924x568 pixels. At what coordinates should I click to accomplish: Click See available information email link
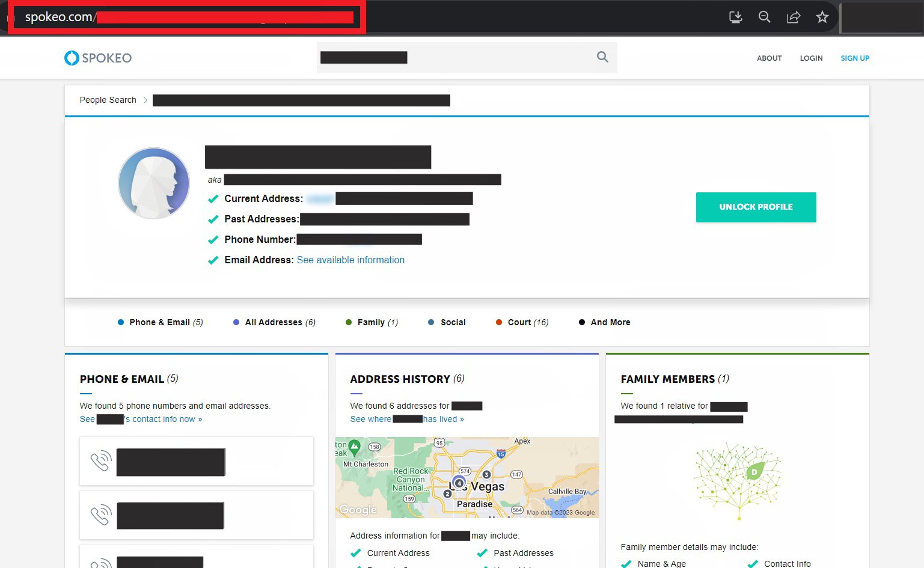point(350,260)
